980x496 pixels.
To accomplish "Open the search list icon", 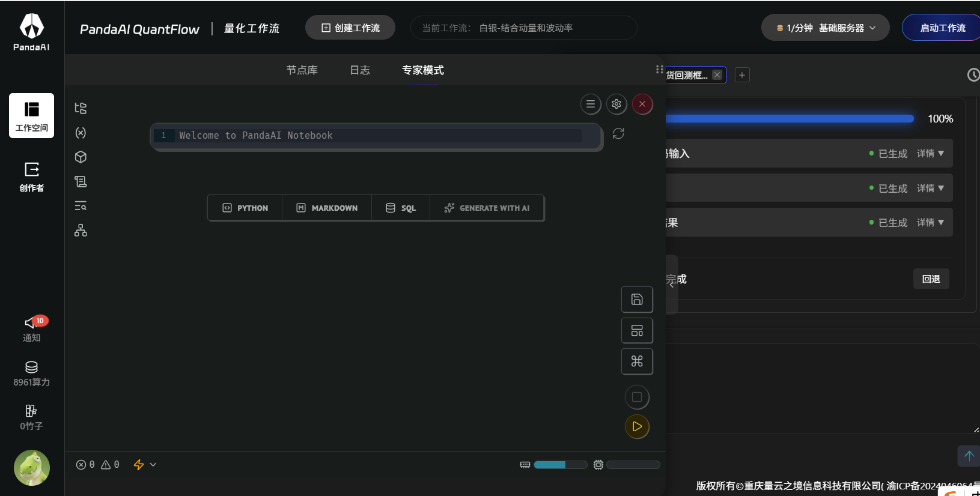I will (81, 206).
